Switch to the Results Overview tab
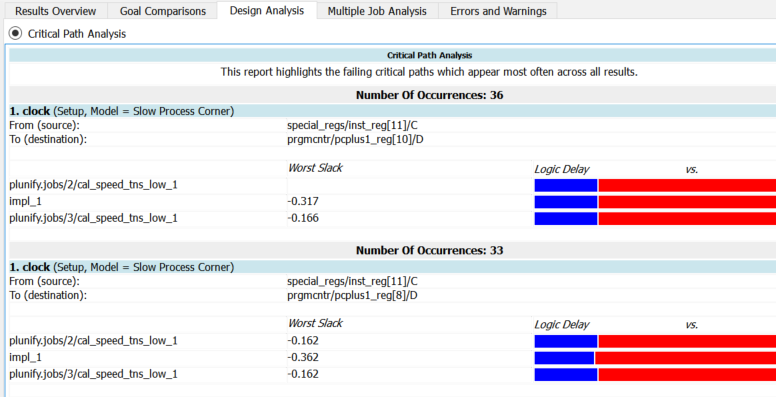The height and width of the screenshot is (397, 776). [55, 11]
